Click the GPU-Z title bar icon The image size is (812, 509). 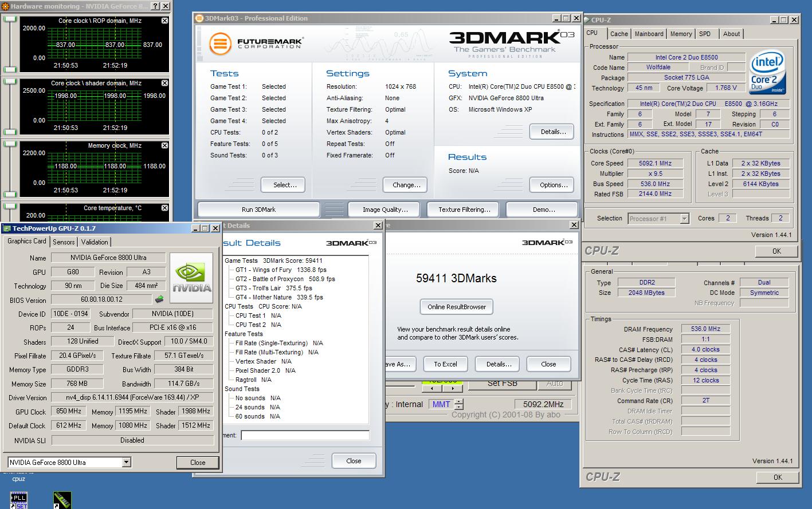[x=7, y=228]
